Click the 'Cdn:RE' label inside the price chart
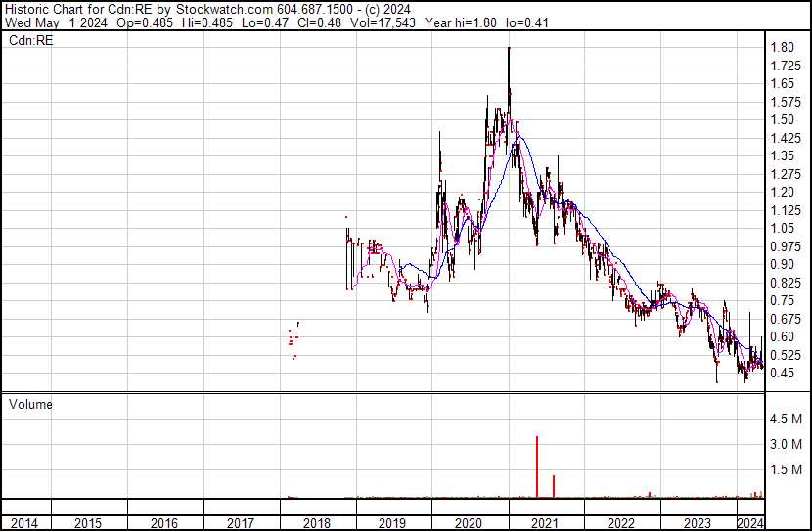The height and width of the screenshot is (531, 812). (x=31, y=40)
